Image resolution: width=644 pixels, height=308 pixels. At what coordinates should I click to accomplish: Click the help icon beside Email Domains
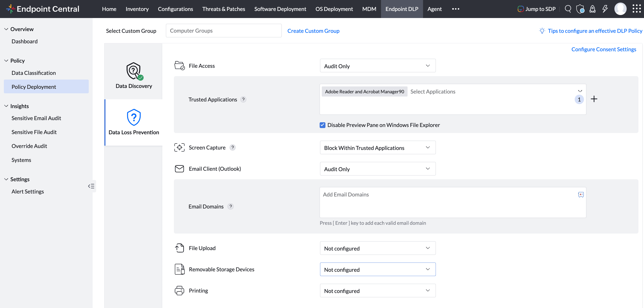(230, 206)
